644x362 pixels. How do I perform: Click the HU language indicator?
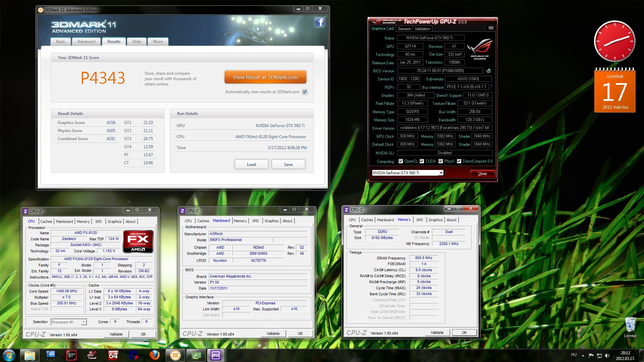coord(574,355)
